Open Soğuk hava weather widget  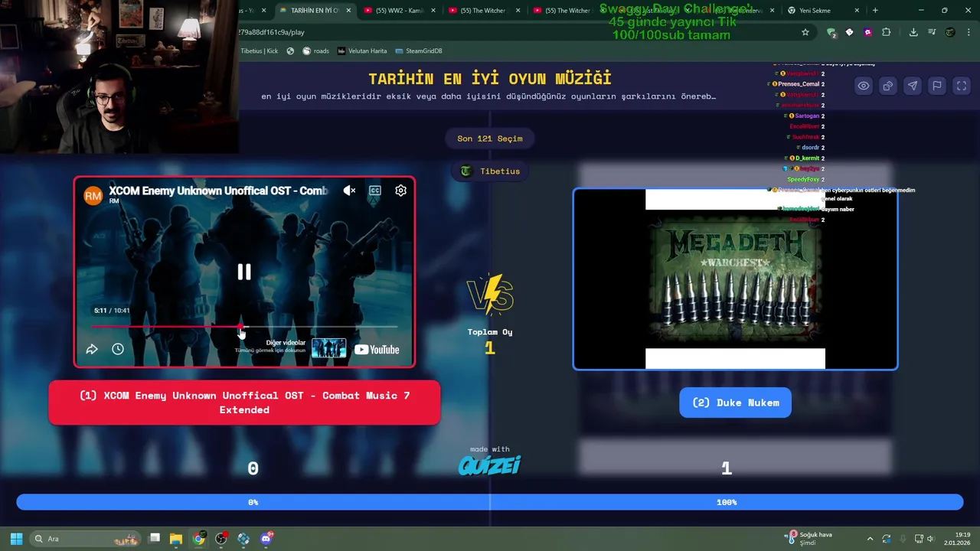(x=808, y=539)
